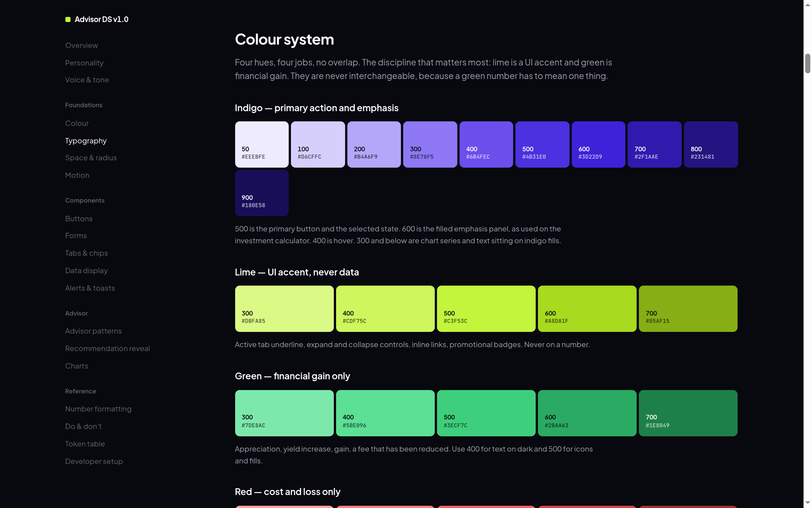This screenshot has width=812, height=508.
Task: Open Voice & tone page
Action: (87, 80)
